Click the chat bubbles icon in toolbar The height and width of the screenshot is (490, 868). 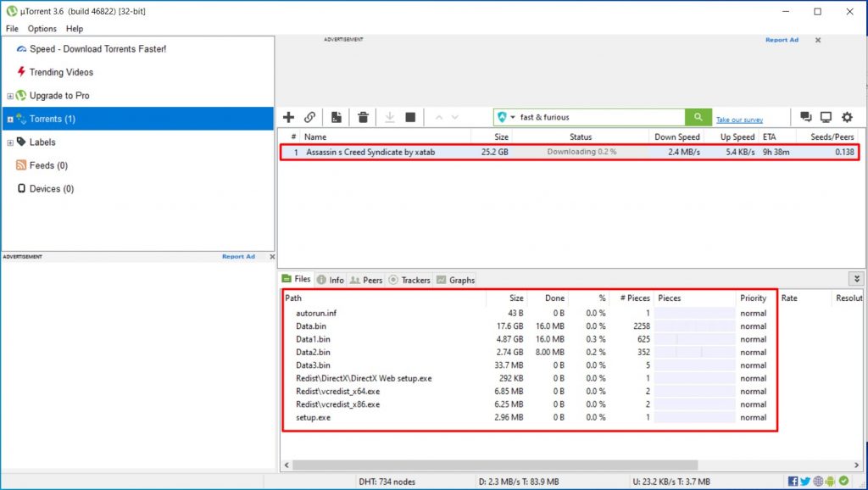tap(806, 117)
